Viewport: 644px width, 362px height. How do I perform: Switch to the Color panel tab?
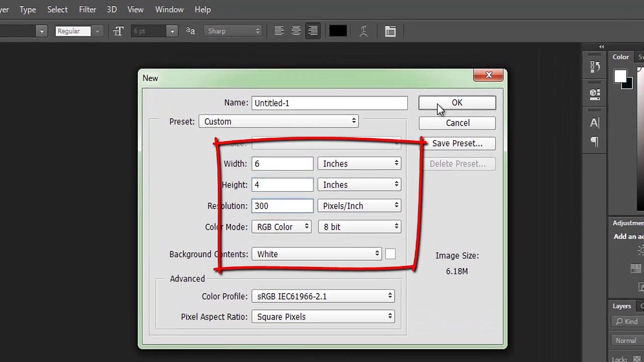click(x=621, y=57)
